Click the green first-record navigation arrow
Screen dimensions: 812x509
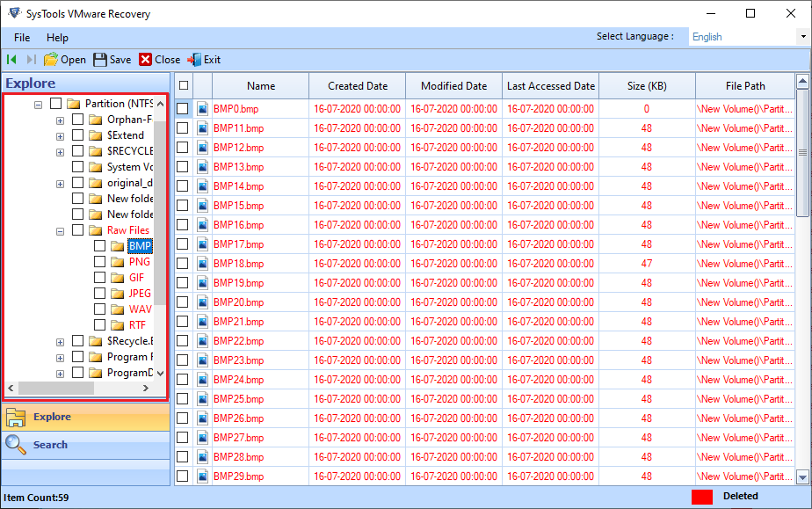point(11,59)
